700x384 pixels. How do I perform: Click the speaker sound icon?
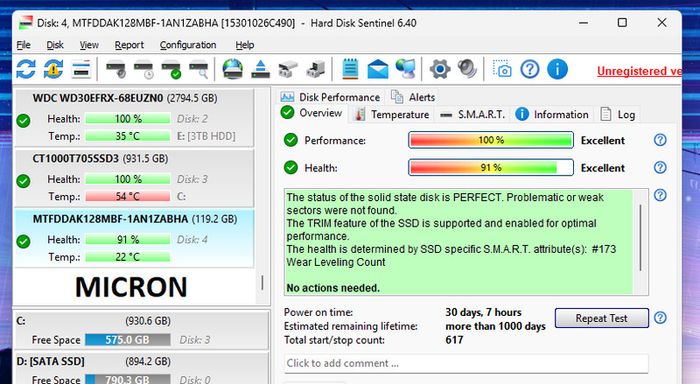[x=467, y=70]
